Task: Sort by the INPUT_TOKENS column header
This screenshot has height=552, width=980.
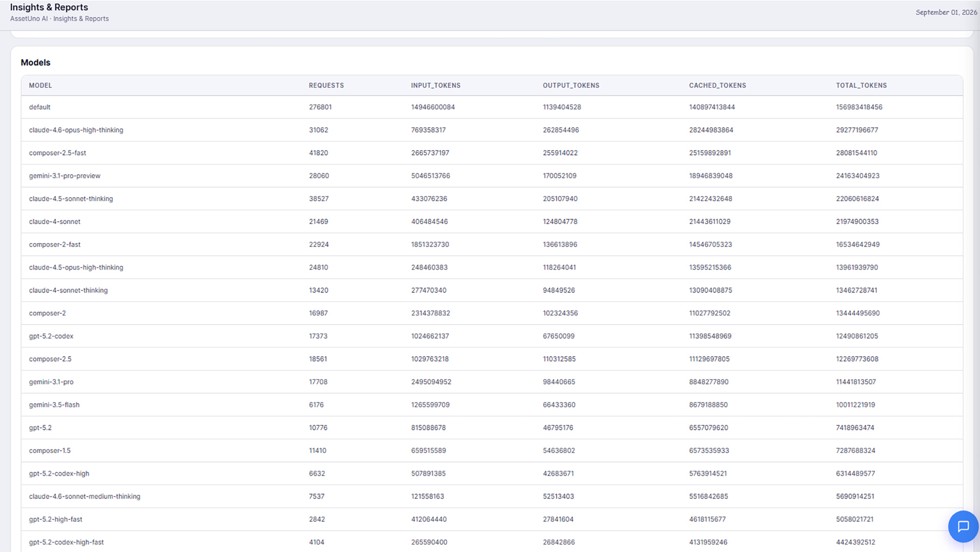Action: point(435,85)
